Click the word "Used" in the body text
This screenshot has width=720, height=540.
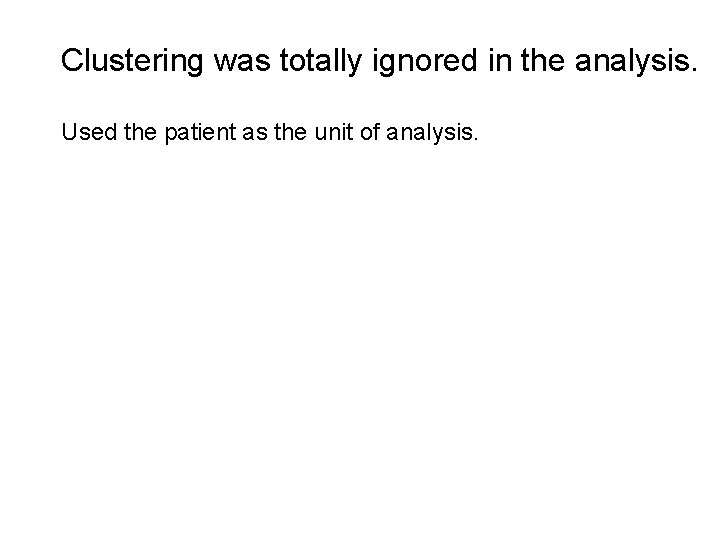tap(85, 131)
